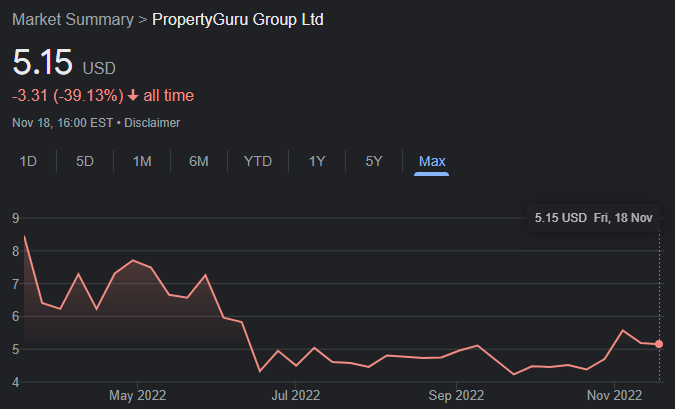This screenshot has height=409, width=675.
Task: Open the Market Summary breadcrumb link
Action: [73, 20]
